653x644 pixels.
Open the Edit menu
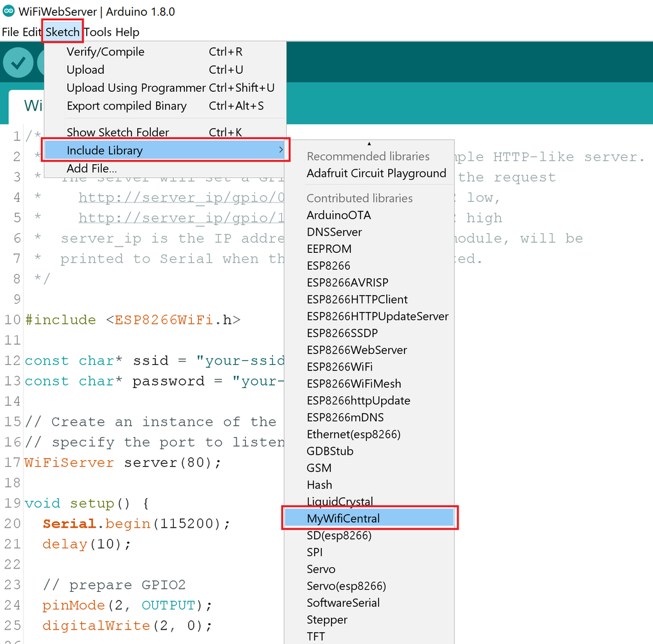coord(31,32)
